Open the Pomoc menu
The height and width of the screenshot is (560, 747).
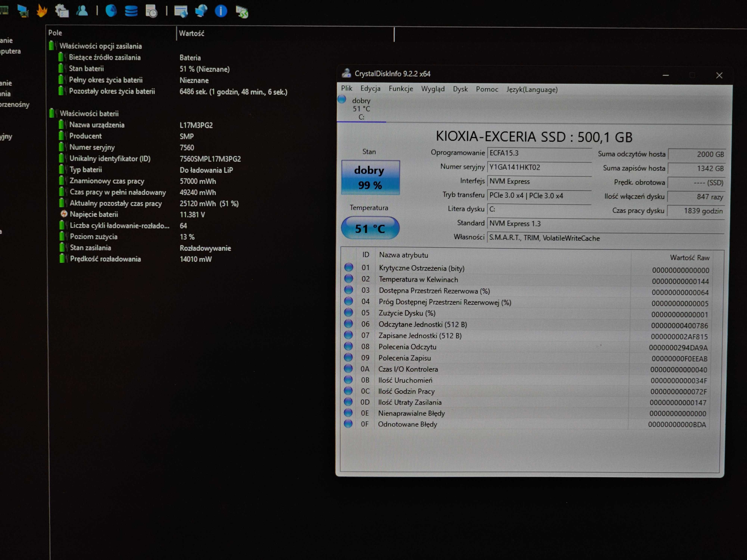487,89
